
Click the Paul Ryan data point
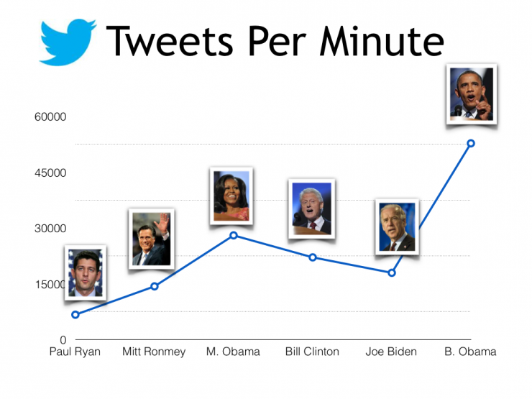tap(75, 314)
